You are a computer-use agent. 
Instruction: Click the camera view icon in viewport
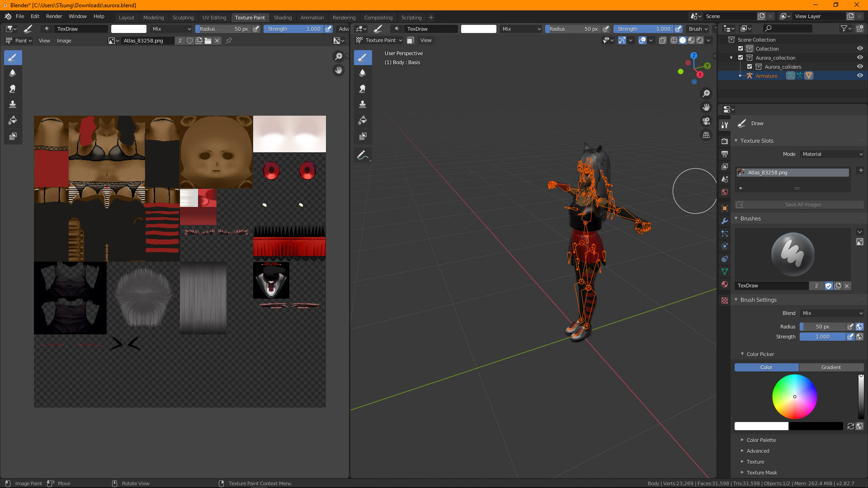[706, 121]
